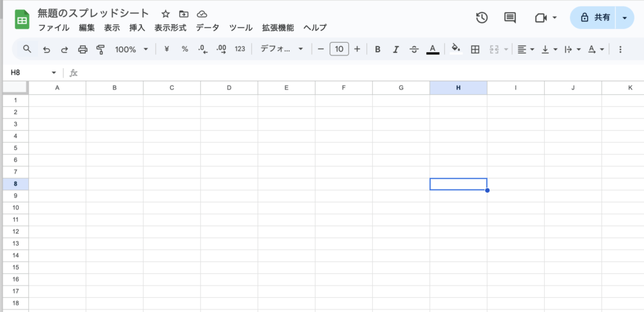Image resolution: width=644 pixels, height=312 pixels.
Task: Open the データ menu
Action: point(207,28)
